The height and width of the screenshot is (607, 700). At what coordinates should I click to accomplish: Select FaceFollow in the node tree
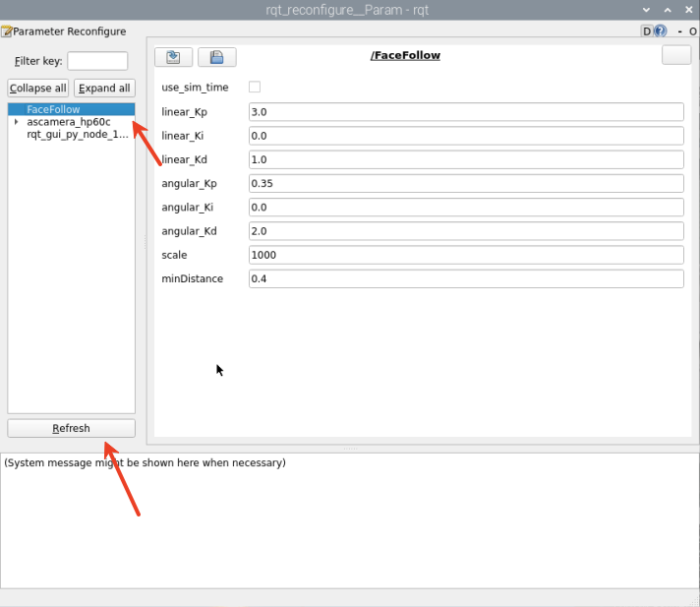click(x=53, y=109)
